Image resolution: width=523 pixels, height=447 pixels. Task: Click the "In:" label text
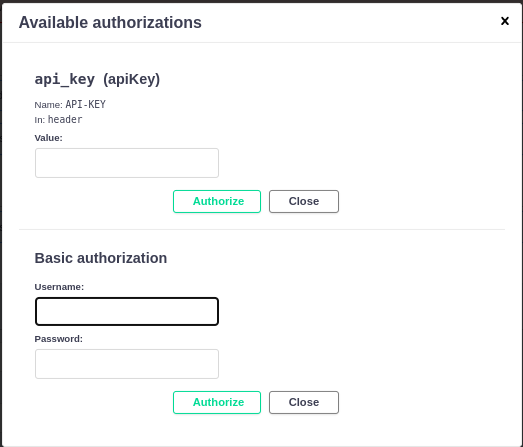[x=39, y=120]
